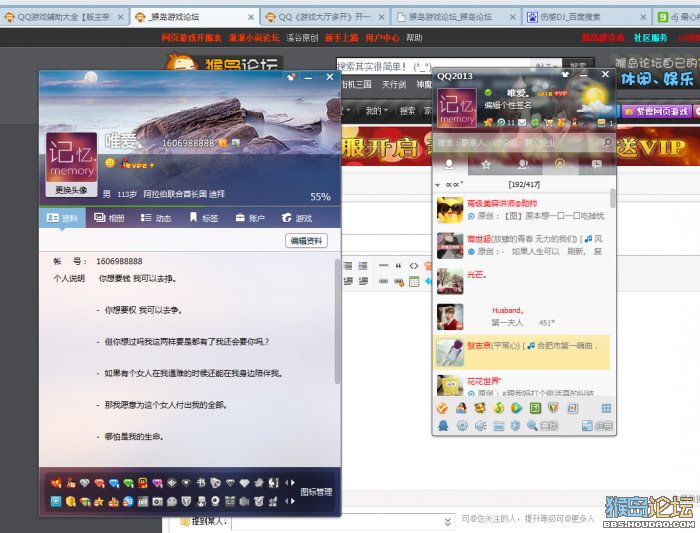The height and width of the screenshot is (533, 700).
Task: Open the QQ main menu penguin button
Action: [x=443, y=425]
